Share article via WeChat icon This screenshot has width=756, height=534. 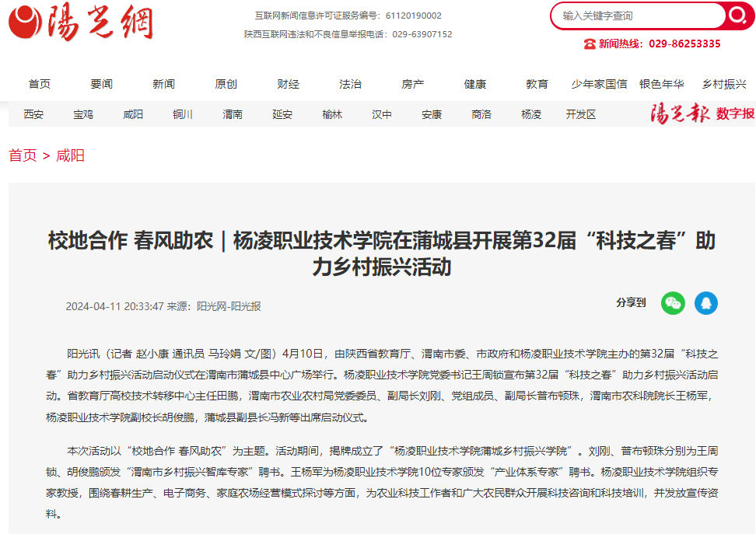673,303
